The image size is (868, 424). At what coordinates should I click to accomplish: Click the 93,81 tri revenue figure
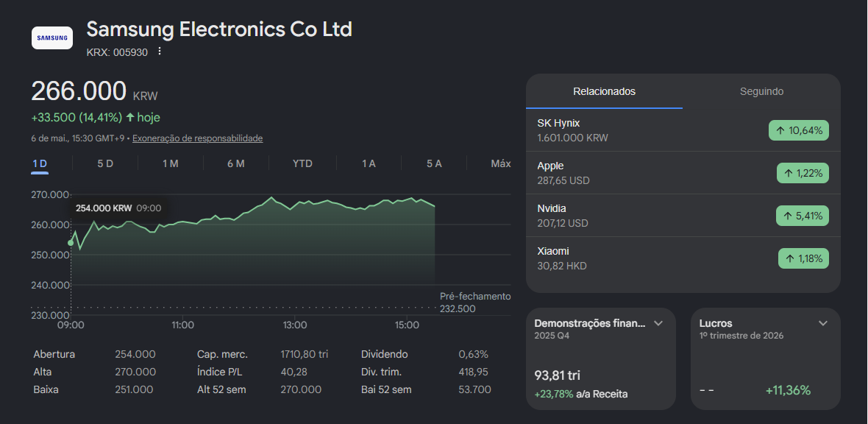pos(557,375)
